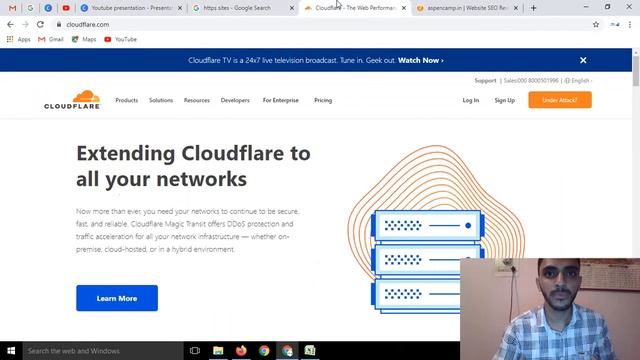This screenshot has width=640, height=360.
Task: Open the YouTube bookmark
Action: click(120, 39)
